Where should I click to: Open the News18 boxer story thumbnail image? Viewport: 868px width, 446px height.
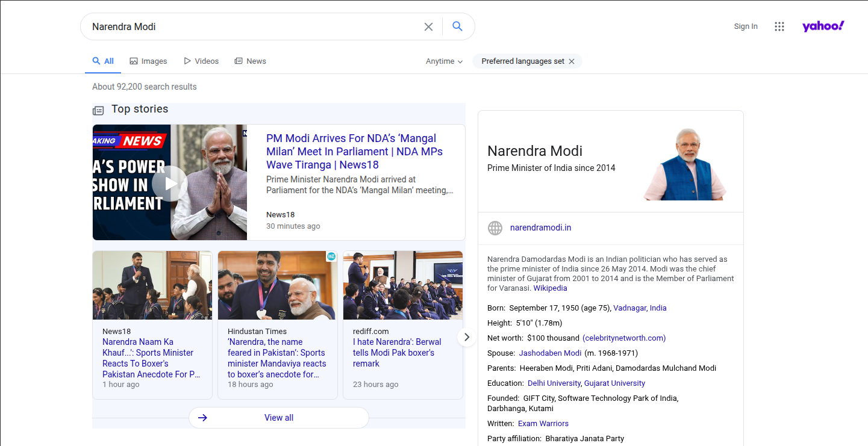[152, 285]
